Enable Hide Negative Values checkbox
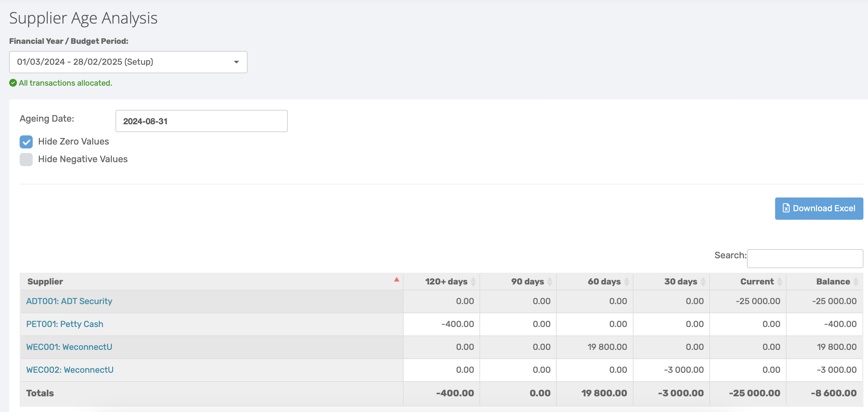The height and width of the screenshot is (412, 868). [x=26, y=159]
